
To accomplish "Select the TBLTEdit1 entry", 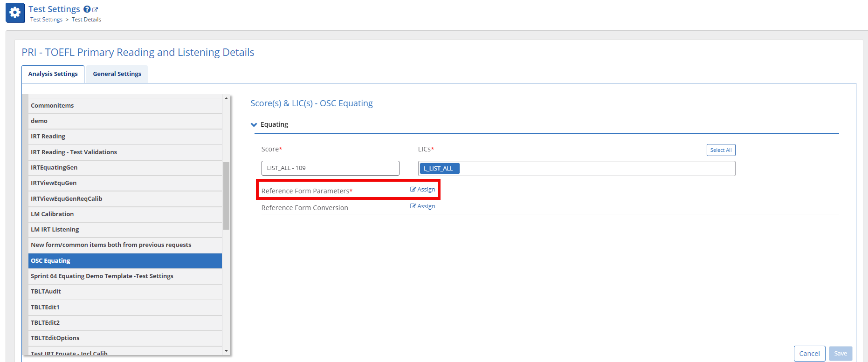I will (125, 307).
